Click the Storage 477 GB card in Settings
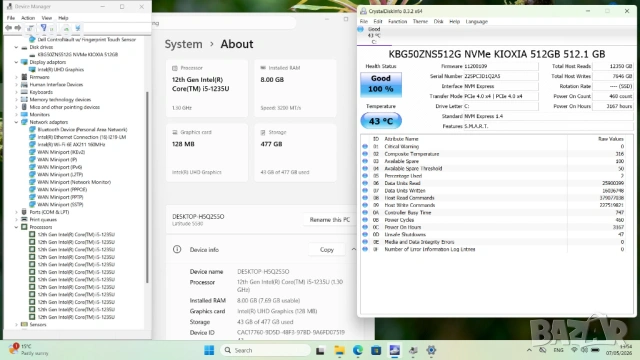Viewport: 640px width, 360px height. [296, 153]
